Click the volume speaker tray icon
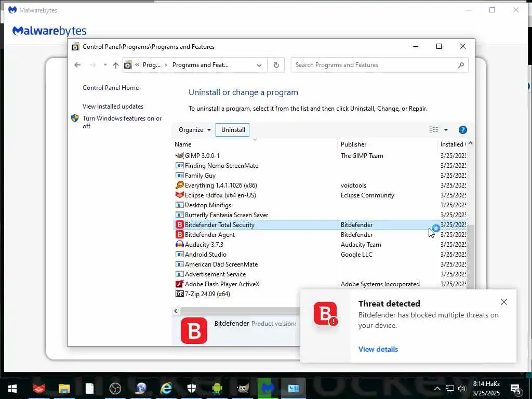 (461, 389)
